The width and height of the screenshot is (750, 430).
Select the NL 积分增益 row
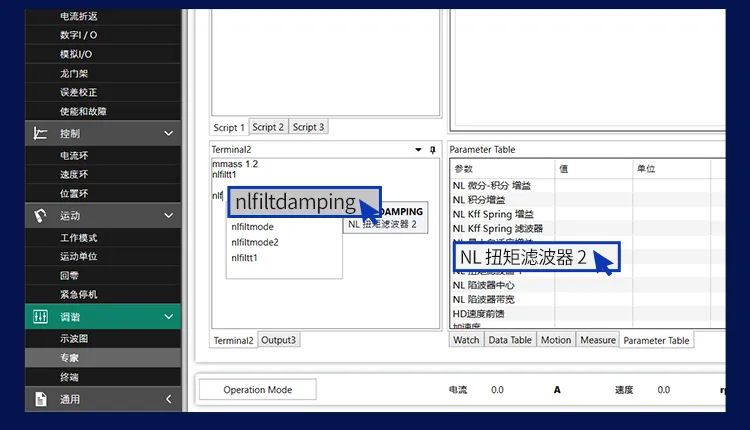click(x=587, y=200)
